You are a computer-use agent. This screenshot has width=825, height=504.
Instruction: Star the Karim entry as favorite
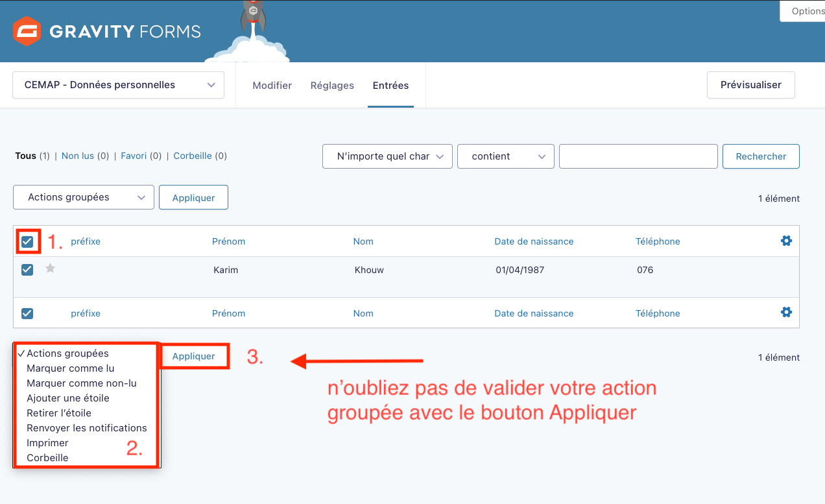click(x=50, y=269)
